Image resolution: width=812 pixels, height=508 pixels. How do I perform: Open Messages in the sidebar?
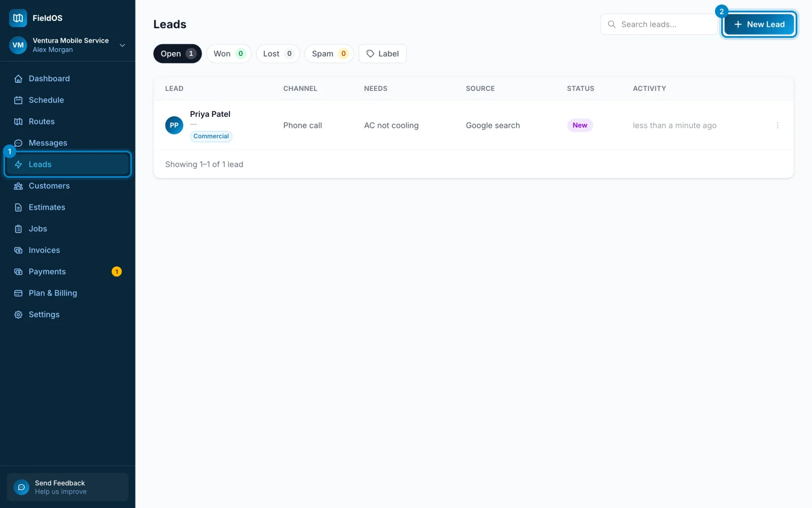[x=67, y=143]
